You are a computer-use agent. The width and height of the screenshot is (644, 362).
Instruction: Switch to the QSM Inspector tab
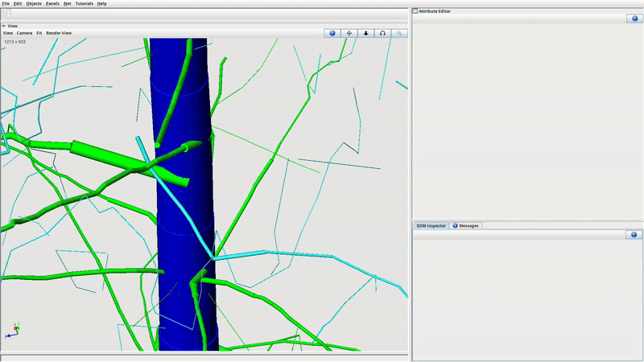(431, 226)
